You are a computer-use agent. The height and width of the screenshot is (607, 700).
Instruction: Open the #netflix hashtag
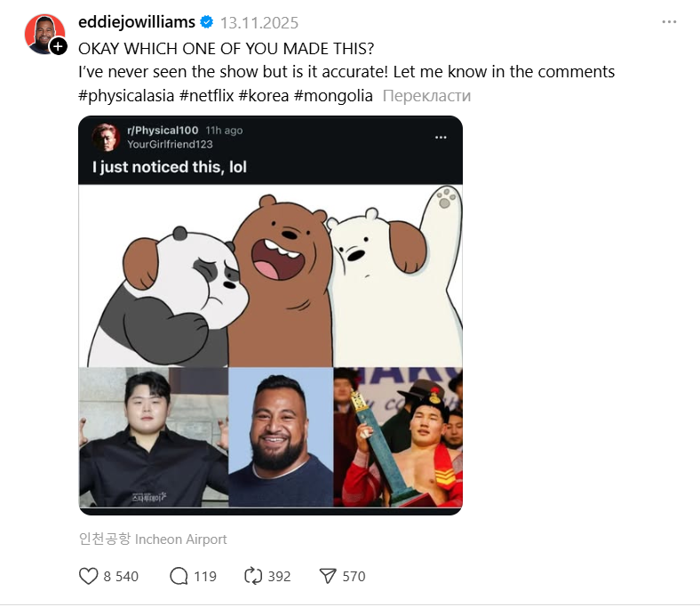point(207,95)
